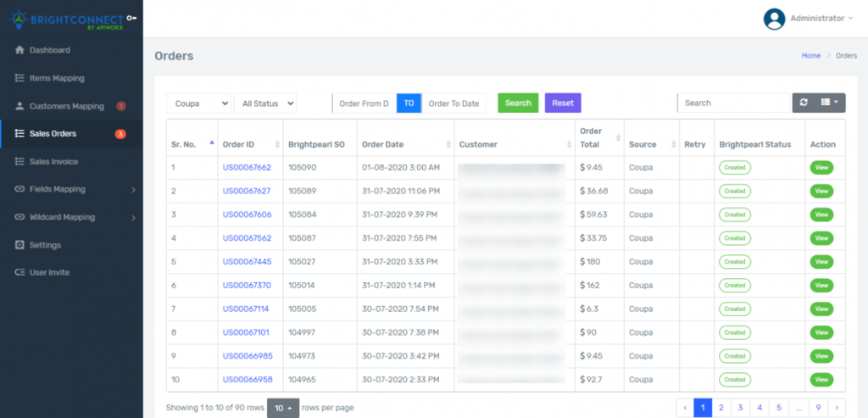The image size is (868, 418).
Task: View order row 104997
Action: click(x=821, y=332)
